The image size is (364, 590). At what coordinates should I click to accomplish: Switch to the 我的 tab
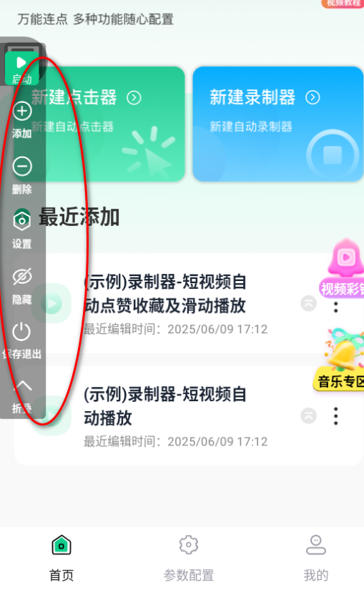316,559
